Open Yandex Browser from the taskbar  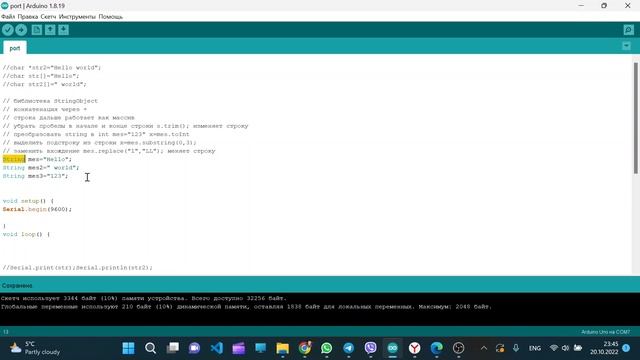(x=415, y=348)
